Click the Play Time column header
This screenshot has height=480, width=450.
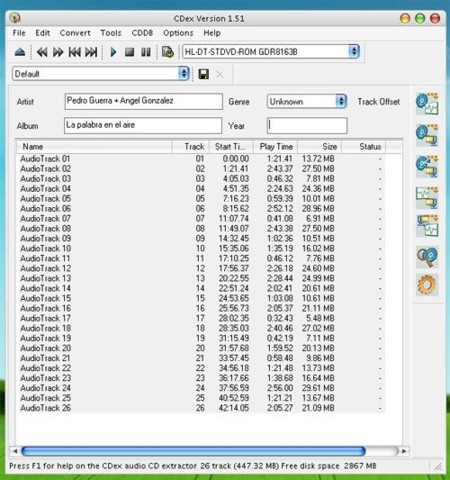(276, 147)
